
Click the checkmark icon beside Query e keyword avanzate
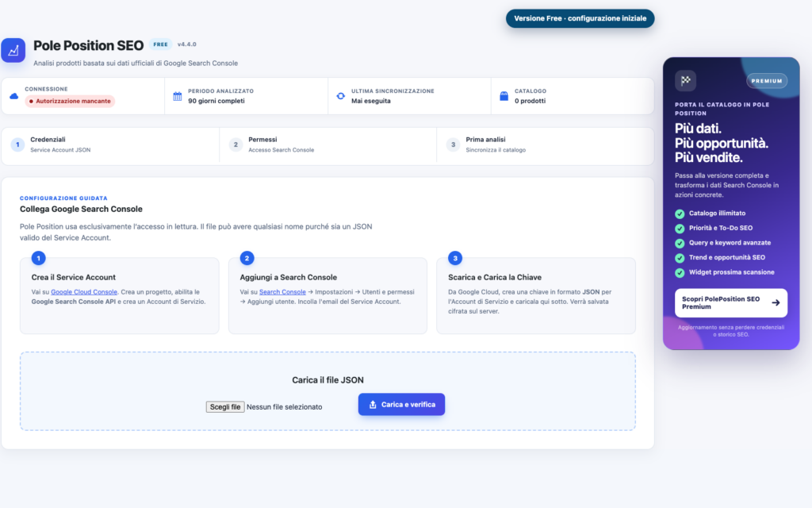pyautogui.click(x=680, y=243)
